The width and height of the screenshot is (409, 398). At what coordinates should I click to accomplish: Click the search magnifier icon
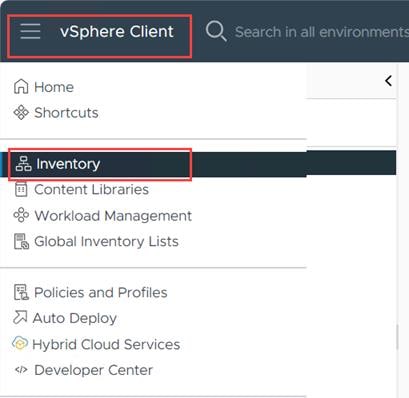pyautogui.click(x=216, y=31)
